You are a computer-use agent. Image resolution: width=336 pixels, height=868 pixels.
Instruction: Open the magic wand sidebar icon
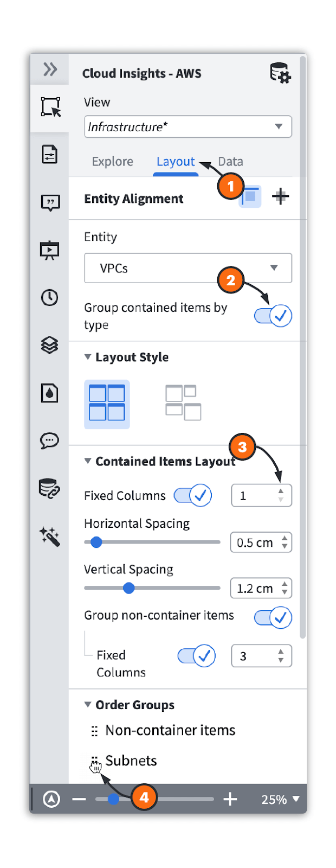pyautogui.click(x=50, y=537)
